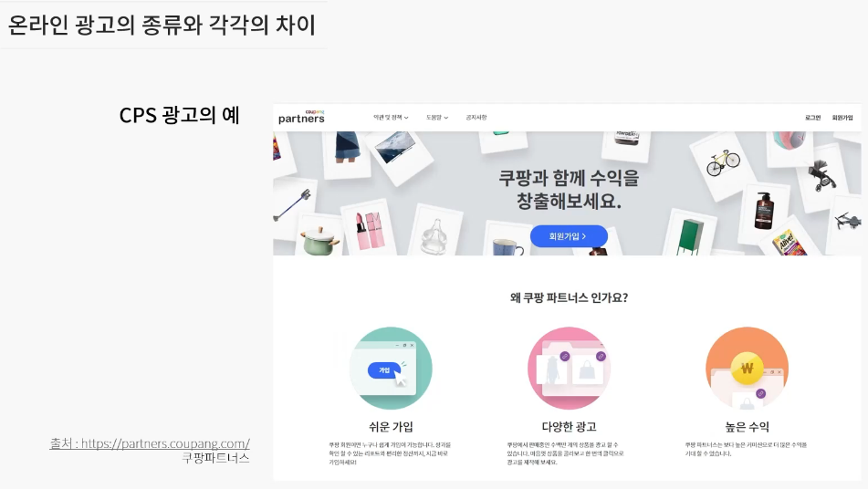868x489 pixels.
Task: Click the 로그인 link in header
Action: (x=812, y=118)
